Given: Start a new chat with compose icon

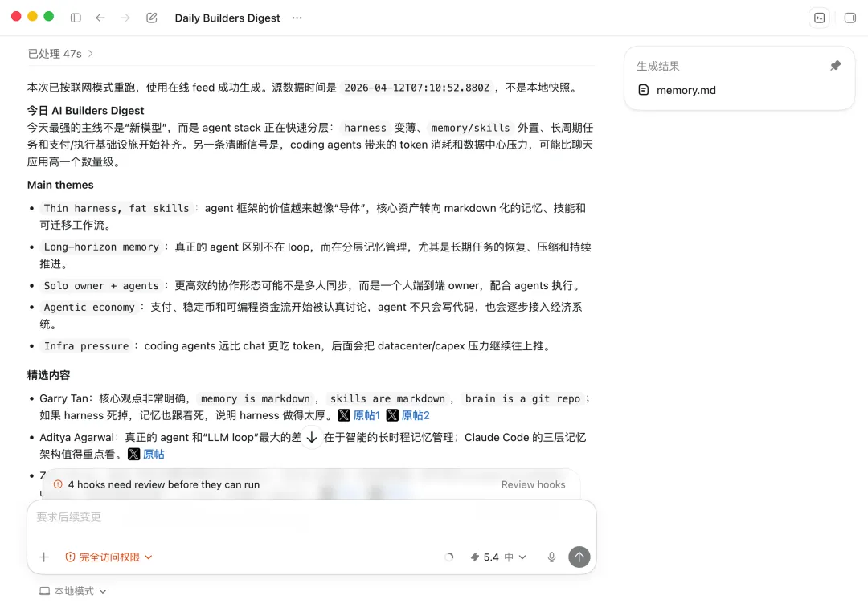Looking at the screenshot, I should [x=152, y=18].
